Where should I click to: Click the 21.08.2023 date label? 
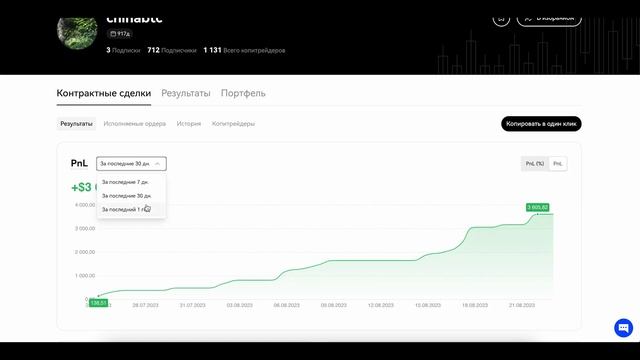pyautogui.click(x=522, y=305)
